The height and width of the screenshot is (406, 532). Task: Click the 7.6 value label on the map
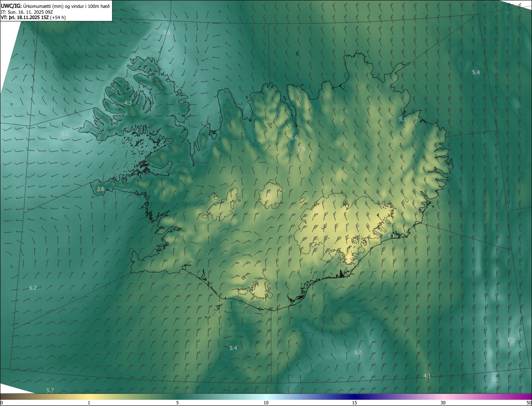pos(167,32)
